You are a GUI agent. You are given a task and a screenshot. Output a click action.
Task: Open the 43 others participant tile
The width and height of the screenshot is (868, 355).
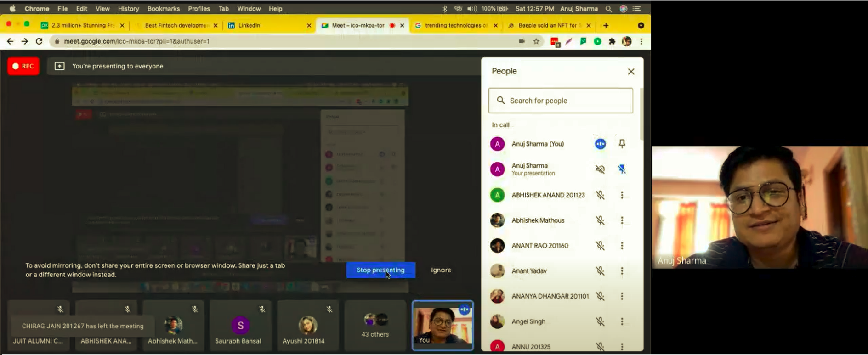375,325
